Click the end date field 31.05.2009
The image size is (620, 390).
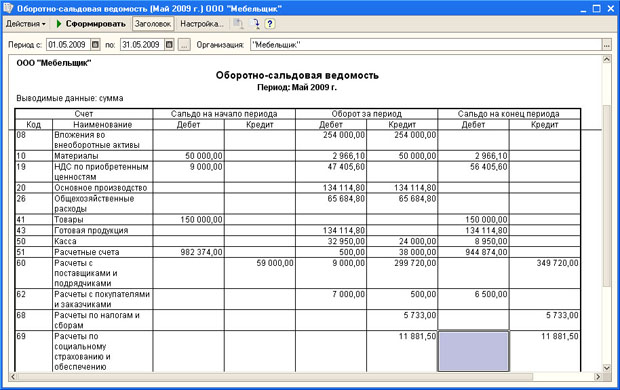(x=142, y=45)
